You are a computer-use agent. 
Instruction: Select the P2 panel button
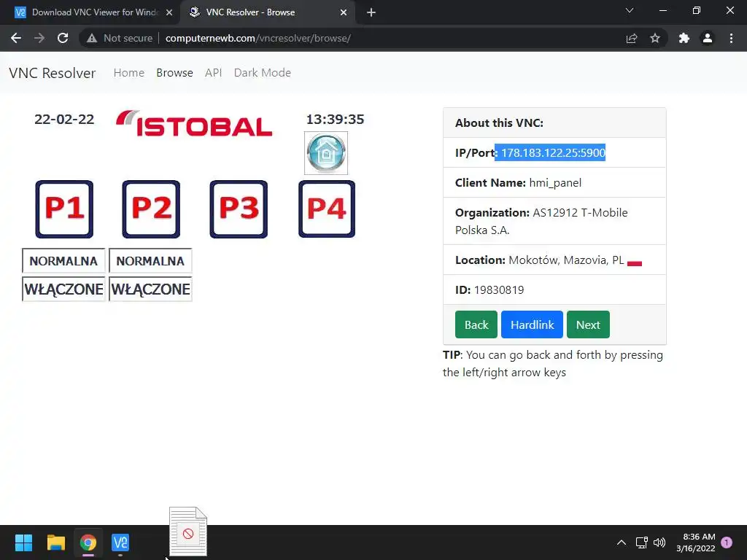[x=151, y=209]
